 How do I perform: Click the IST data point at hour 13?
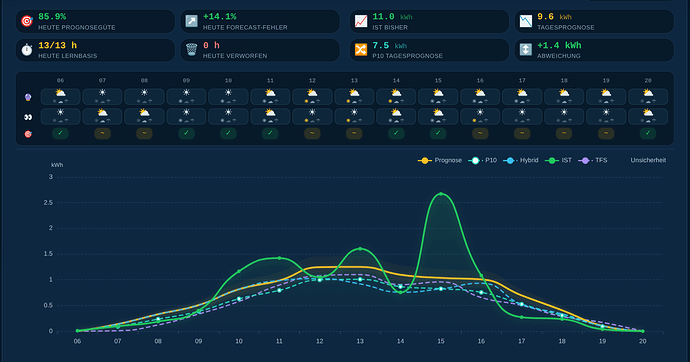click(360, 249)
